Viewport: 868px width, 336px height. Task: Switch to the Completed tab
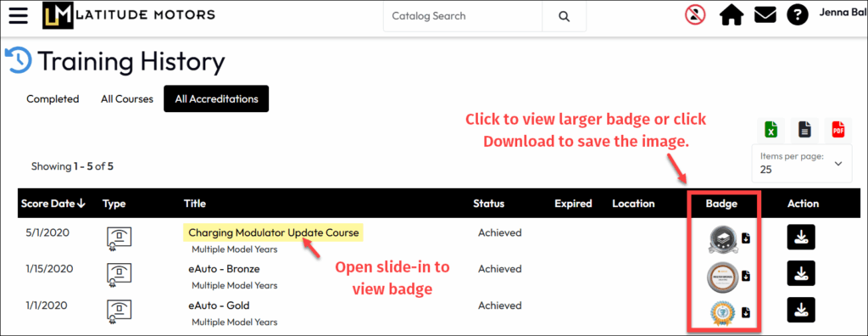[x=53, y=99]
